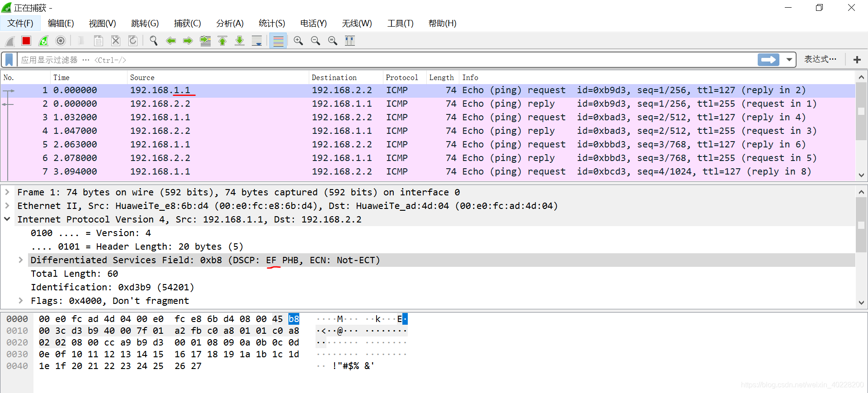This screenshot has height=393, width=868.
Task: Start capturing packets with shark fin icon
Action: (10, 41)
